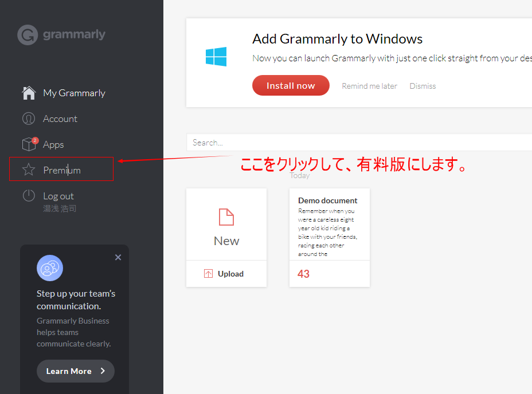Open My Grammarly menu item

pos(75,93)
